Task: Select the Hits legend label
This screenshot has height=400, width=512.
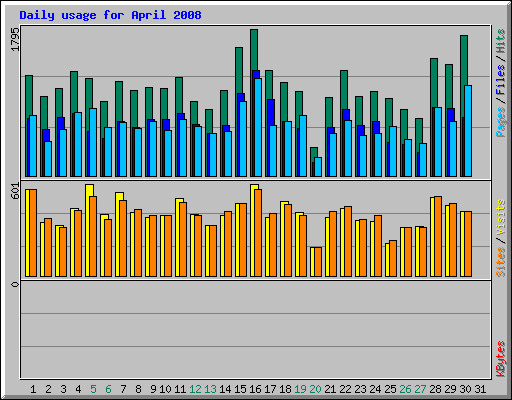Action: [x=501, y=41]
